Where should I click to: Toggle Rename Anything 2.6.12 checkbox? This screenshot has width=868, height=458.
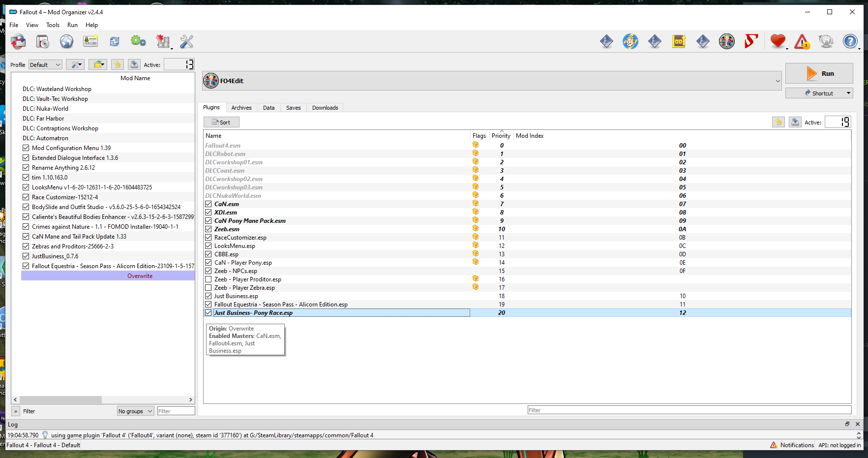tap(26, 167)
